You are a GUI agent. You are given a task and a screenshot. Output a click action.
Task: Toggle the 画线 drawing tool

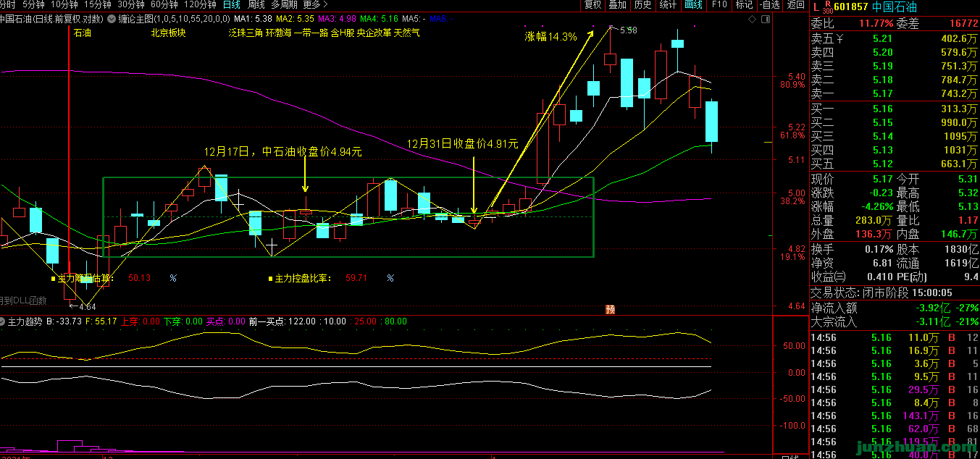[x=693, y=4]
